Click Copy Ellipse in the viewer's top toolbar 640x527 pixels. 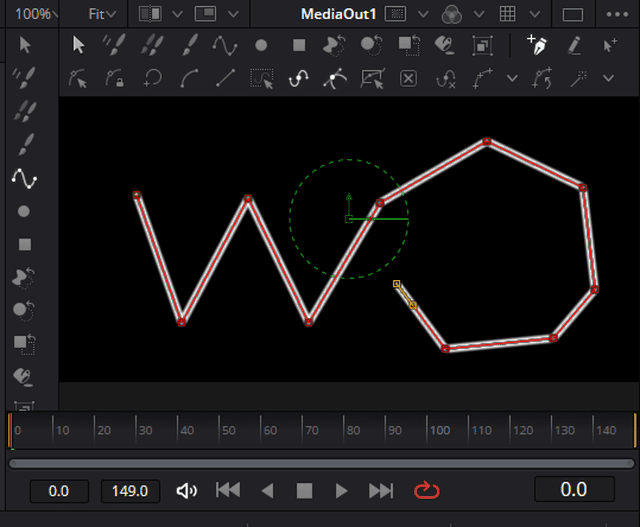click(x=372, y=45)
